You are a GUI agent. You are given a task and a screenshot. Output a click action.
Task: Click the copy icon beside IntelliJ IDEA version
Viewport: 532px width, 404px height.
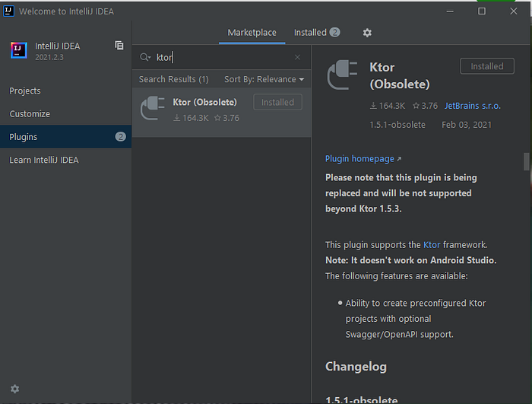tap(119, 45)
